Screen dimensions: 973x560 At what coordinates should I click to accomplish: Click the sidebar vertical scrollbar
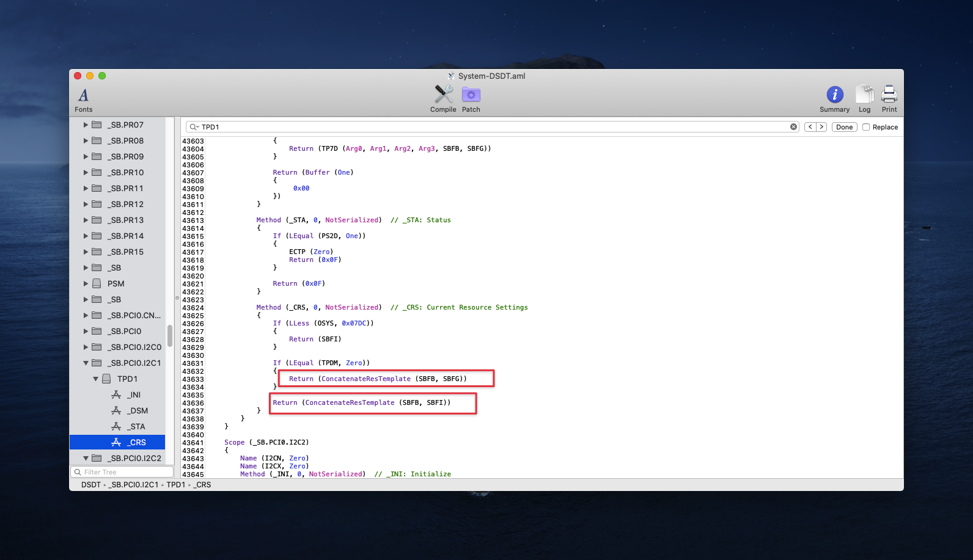pos(169,335)
